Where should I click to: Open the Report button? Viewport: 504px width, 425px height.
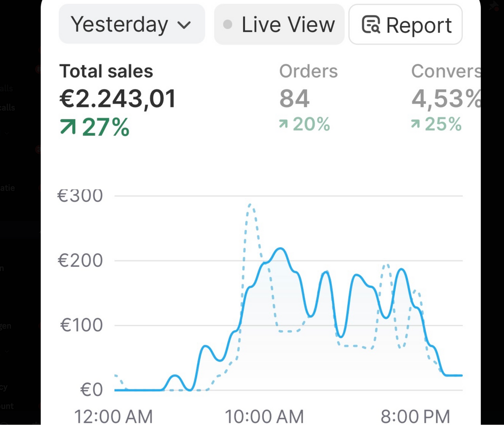[405, 25]
